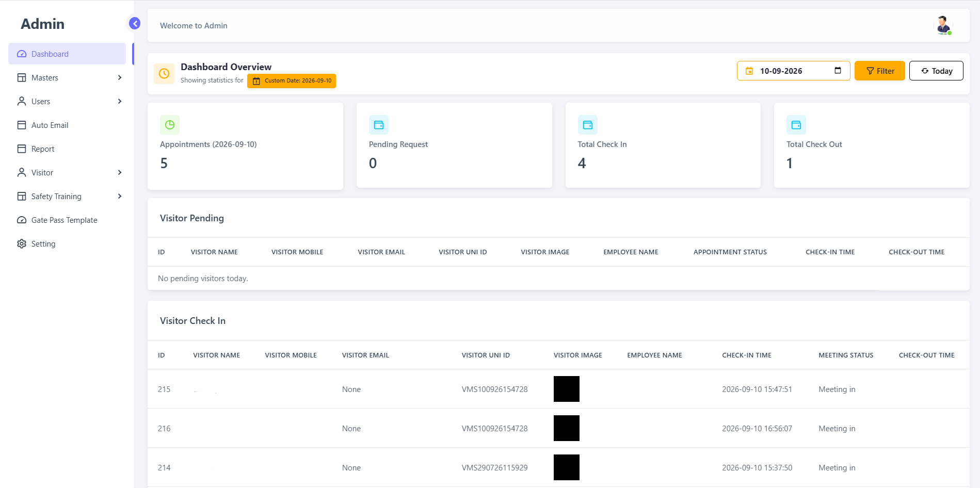The width and height of the screenshot is (980, 488).
Task: Expand the Masters submenu chevron
Action: [120, 77]
